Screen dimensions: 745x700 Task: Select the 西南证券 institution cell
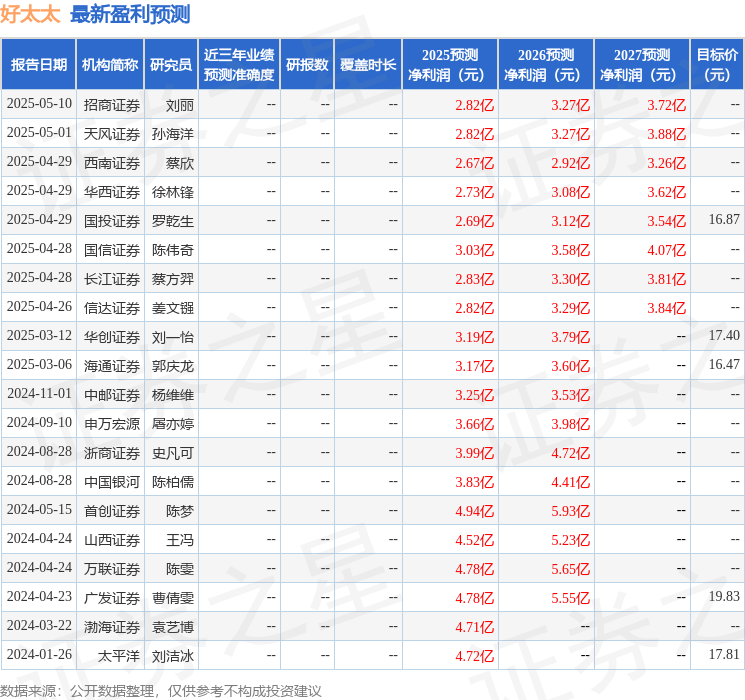[x=112, y=163]
